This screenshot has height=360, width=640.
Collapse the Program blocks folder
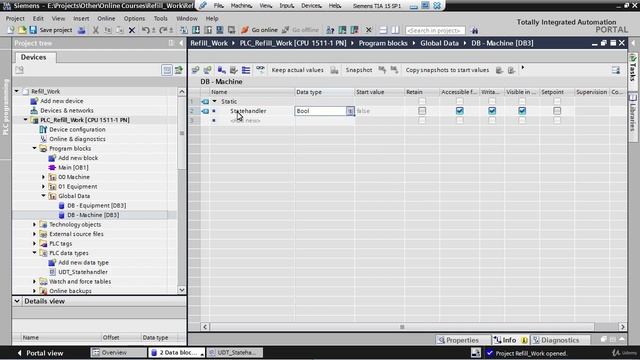35,148
